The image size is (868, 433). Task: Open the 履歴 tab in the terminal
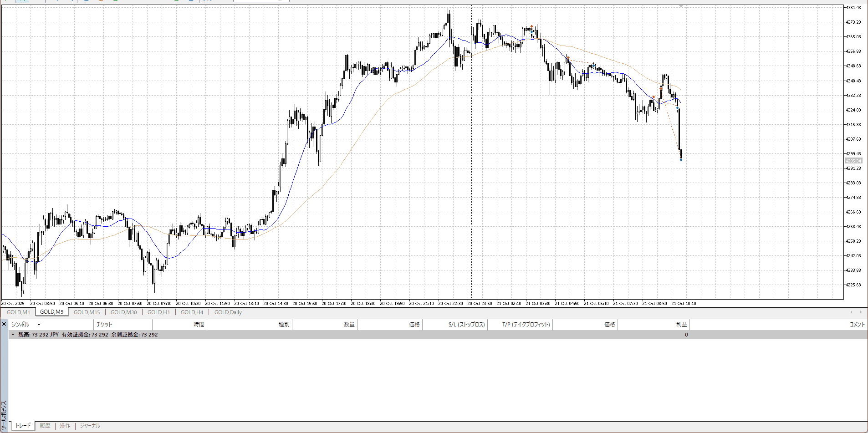tap(45, 426)
